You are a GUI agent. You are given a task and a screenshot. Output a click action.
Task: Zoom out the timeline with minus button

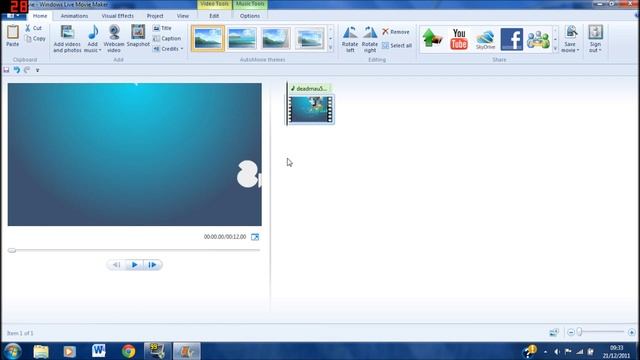click(x=571, y=333)
